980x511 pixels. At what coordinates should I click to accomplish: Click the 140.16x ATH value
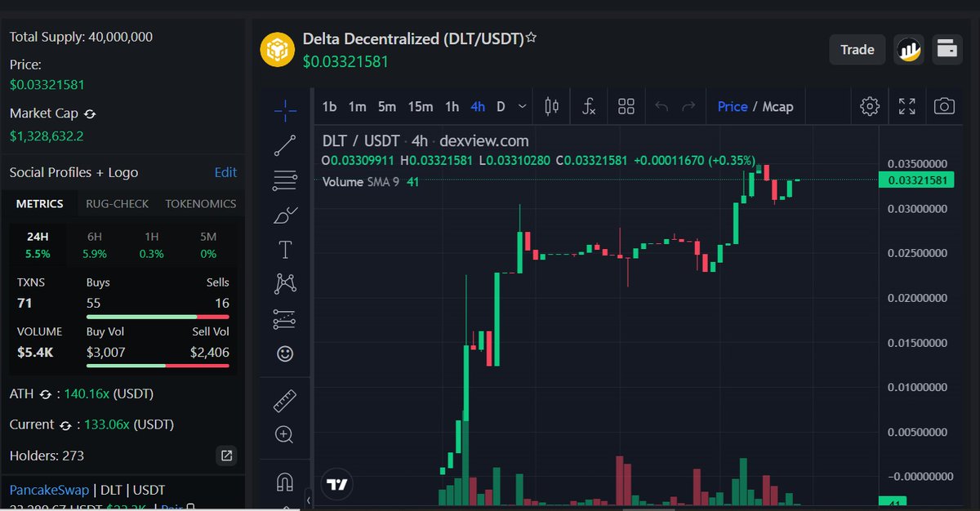pyautogui.click(x=86, y=394)
